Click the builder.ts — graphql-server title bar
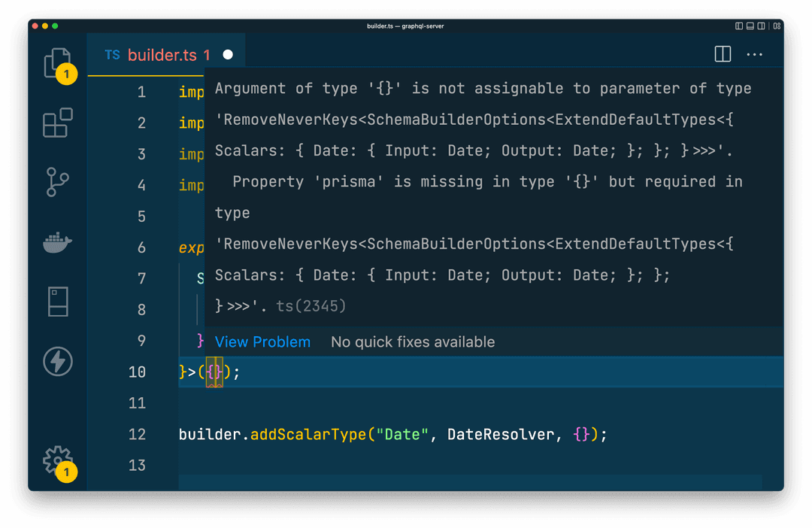Viewport: 812px width, 528px height. (404, 26)
